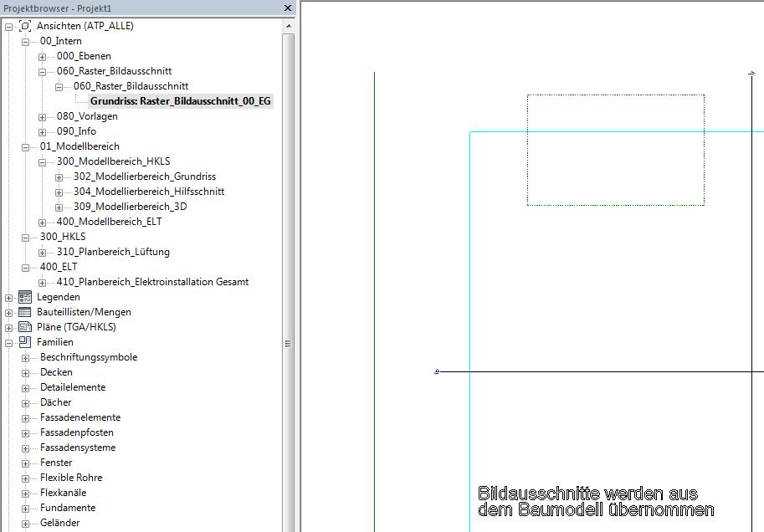Click the Pläne (TGA/HKLS) sheets icon
764x532 pixels.
click(x=25, y=327)
